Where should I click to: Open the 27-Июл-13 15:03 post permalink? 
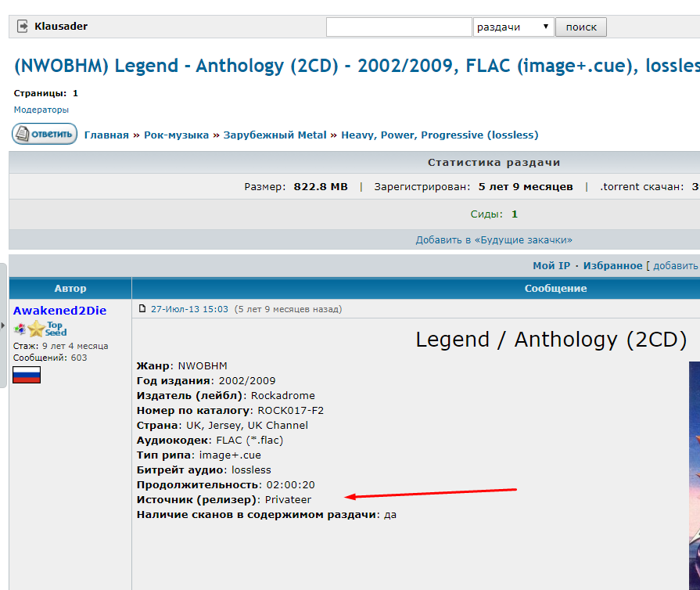tap(189, 309)
